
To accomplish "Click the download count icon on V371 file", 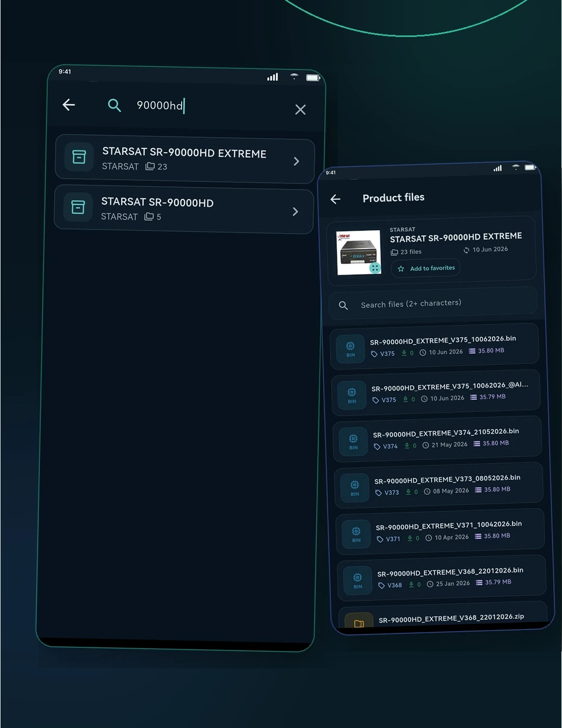I will 410,538.
